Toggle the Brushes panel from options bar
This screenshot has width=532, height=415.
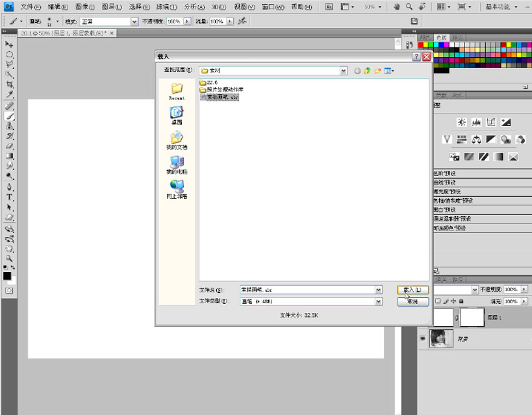point(414,21)
